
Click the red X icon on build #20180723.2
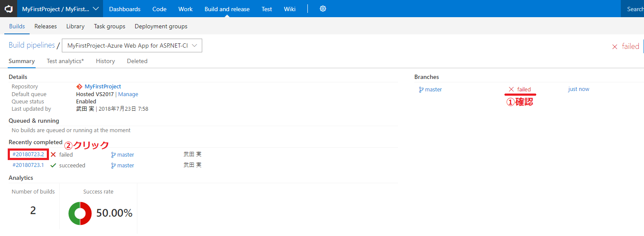[53, 154]
